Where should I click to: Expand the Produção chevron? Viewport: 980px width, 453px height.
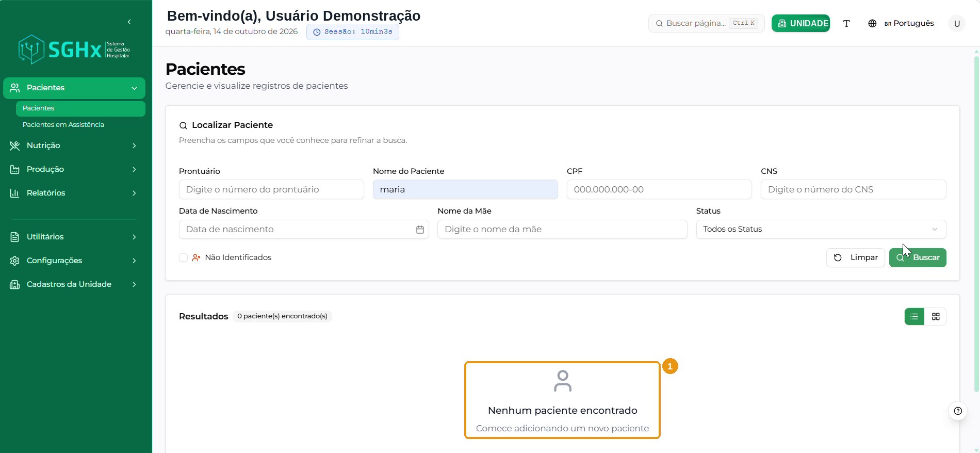tap(134, 169)
